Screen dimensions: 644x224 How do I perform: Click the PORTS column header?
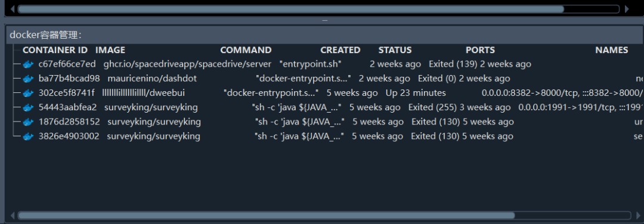click(480, 50)
